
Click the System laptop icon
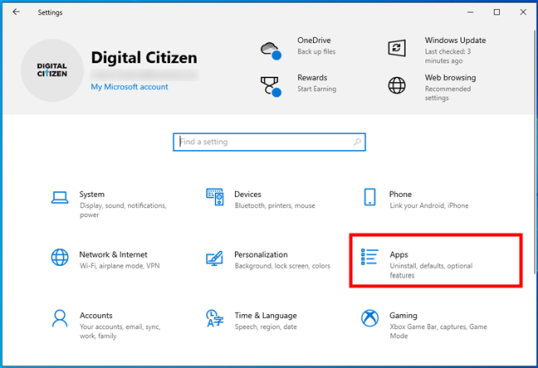[60, 198]
